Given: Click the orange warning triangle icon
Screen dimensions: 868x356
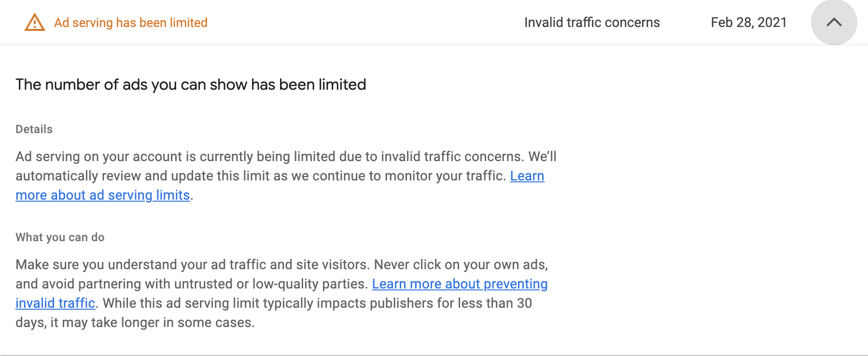Looking at the screenshot, I should click(35, 23).
